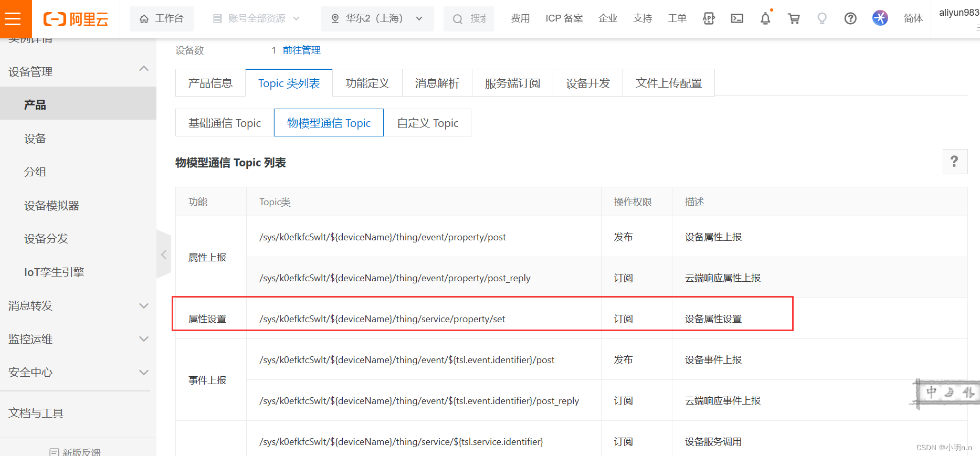Image resolution: width=980 pixels, height=456 pixels.
Task: Click the question mark help button beside list title
Action: [955, 162]
